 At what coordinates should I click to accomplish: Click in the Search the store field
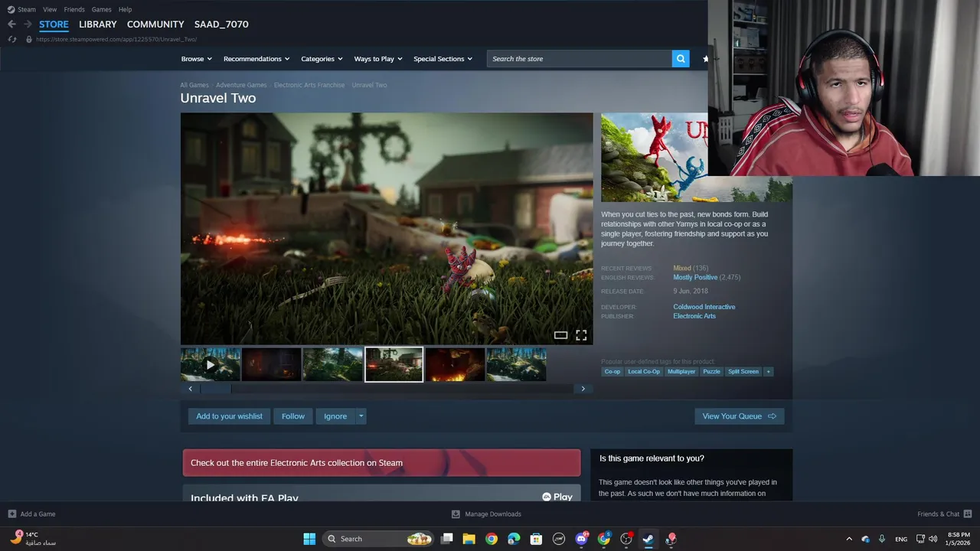click(x=579, y=59)
